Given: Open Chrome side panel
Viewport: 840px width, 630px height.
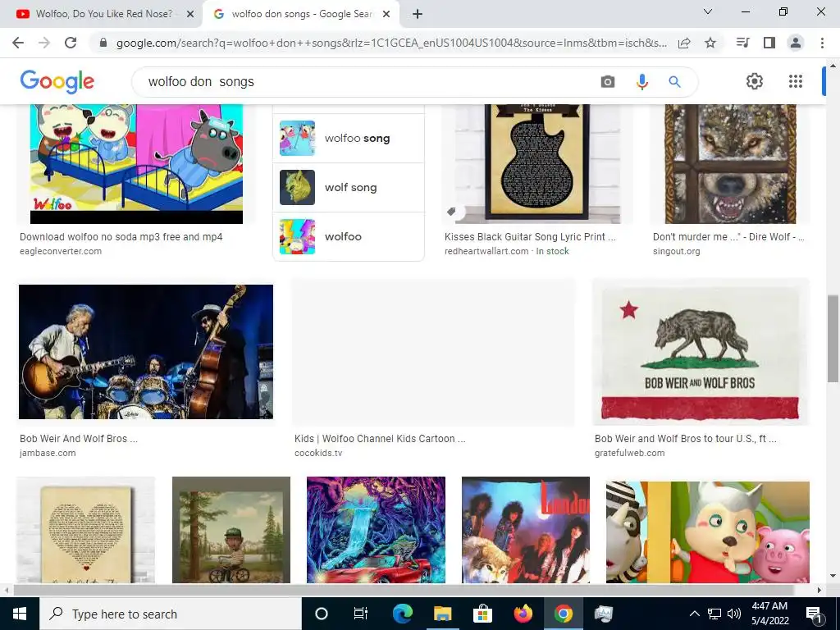Looking at the screenshot, I should (769, 43).
